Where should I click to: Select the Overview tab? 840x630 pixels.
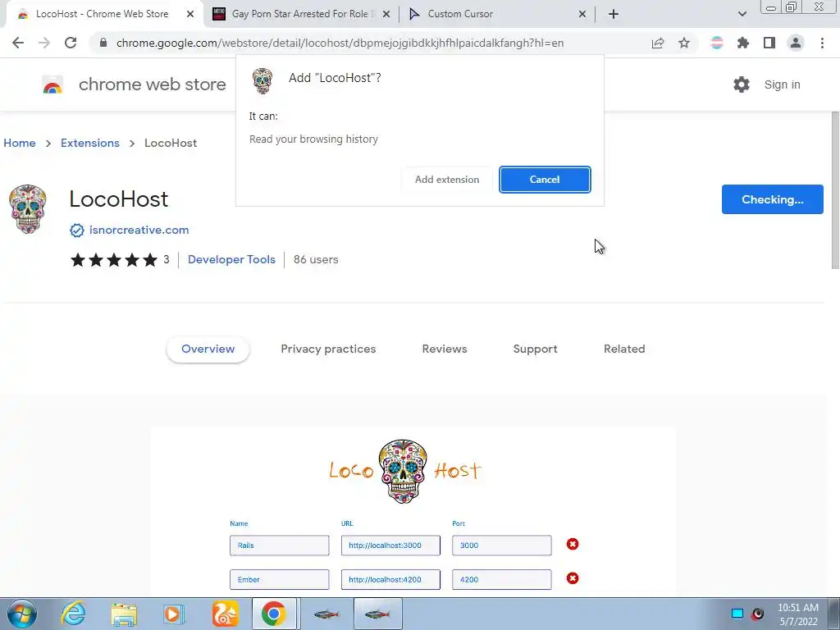point(208,349)
